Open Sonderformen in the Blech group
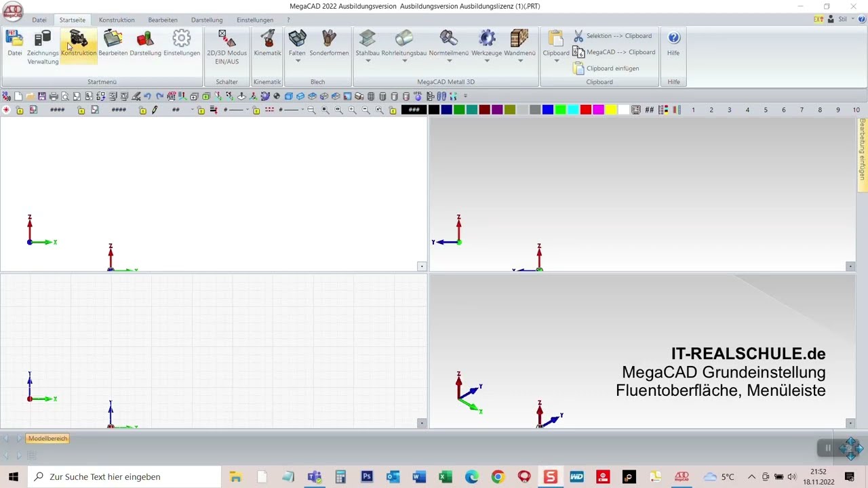The height and width of the screenshot is (488, 868). coord(329,42)
